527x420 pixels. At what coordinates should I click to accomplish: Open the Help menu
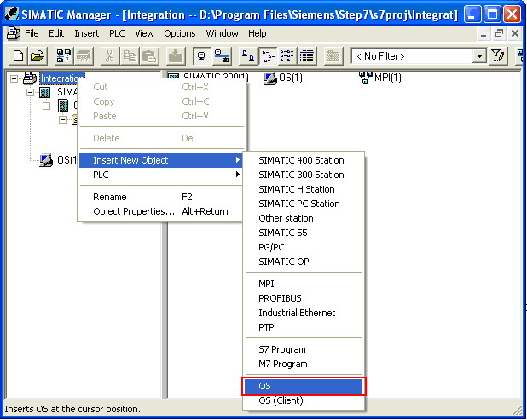click(258, 33)
